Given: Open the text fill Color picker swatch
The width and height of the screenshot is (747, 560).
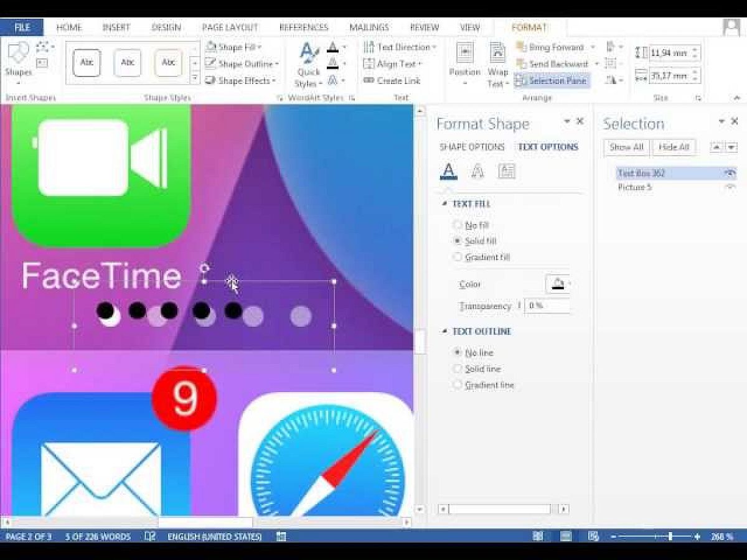Looking at the screenshot, I should point(557,284).
